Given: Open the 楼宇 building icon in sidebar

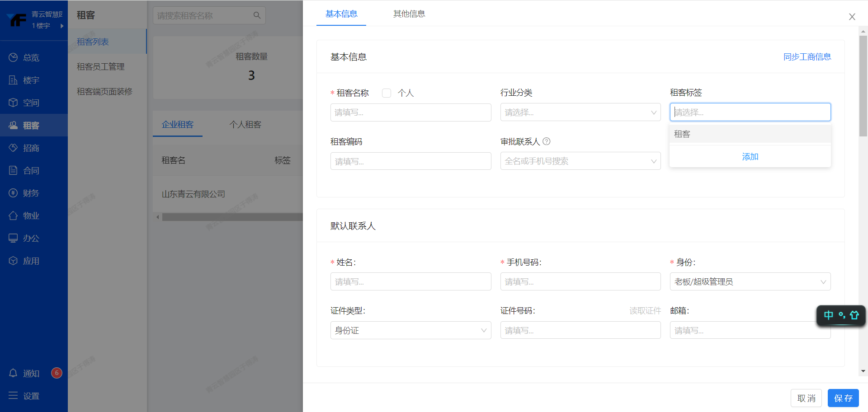Looking at the screenshot, I should [x=13, y=80].
